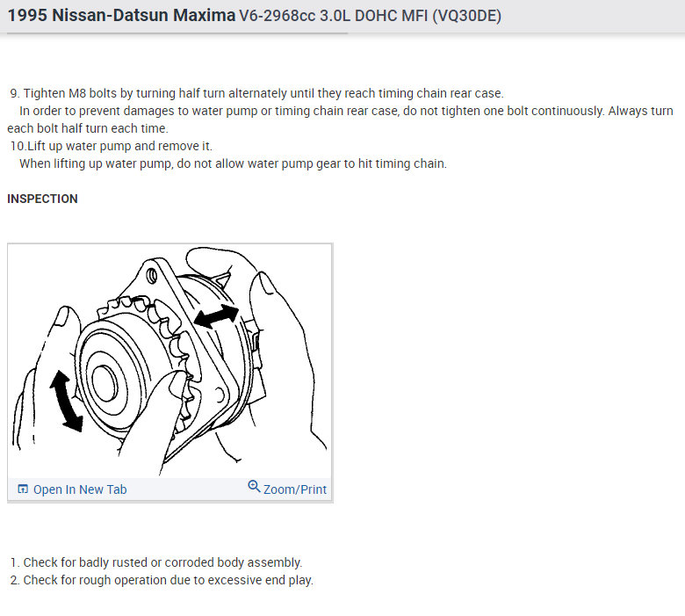Click the Open In New Tab icon

click(24, 489)
